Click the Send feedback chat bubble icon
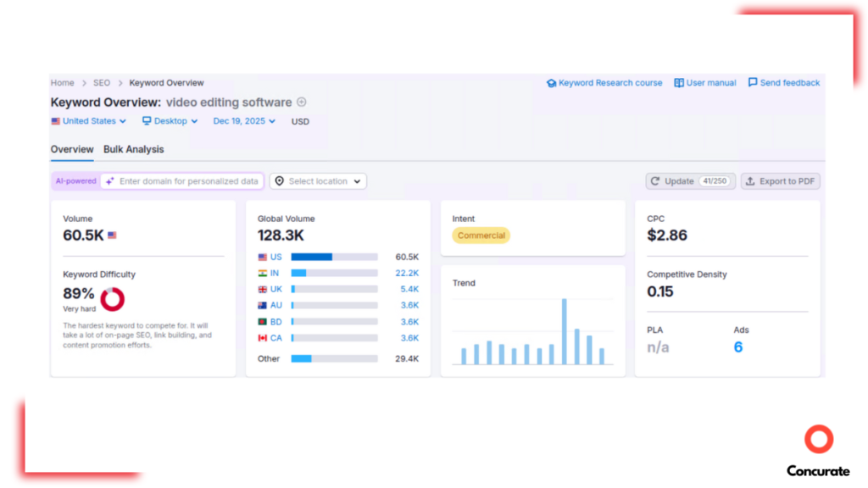Screen dimensions: 868x488 (753, 83)
